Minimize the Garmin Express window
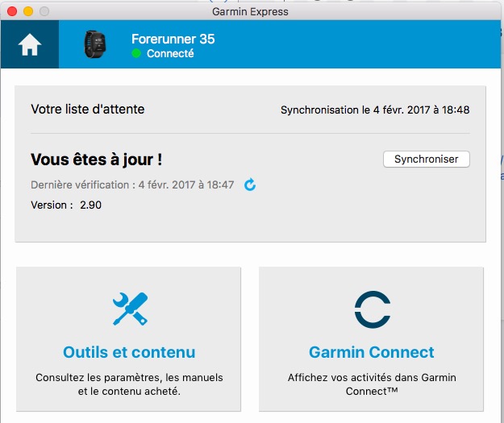This screenshot has height=423, width=504. 28,11
